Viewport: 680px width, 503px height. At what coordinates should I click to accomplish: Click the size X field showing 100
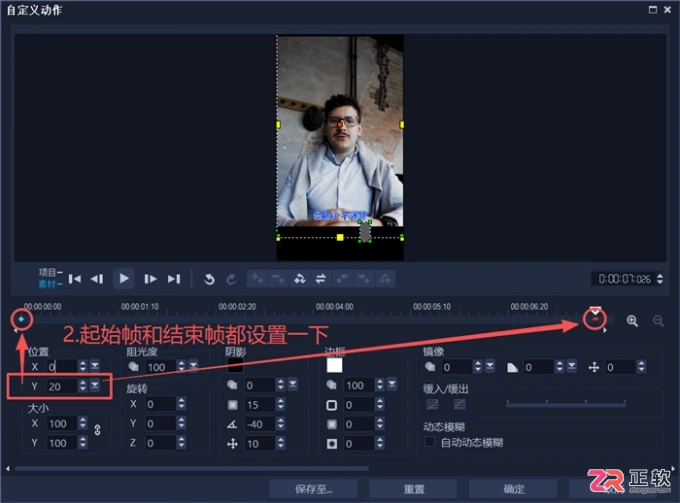coord(62,424)
